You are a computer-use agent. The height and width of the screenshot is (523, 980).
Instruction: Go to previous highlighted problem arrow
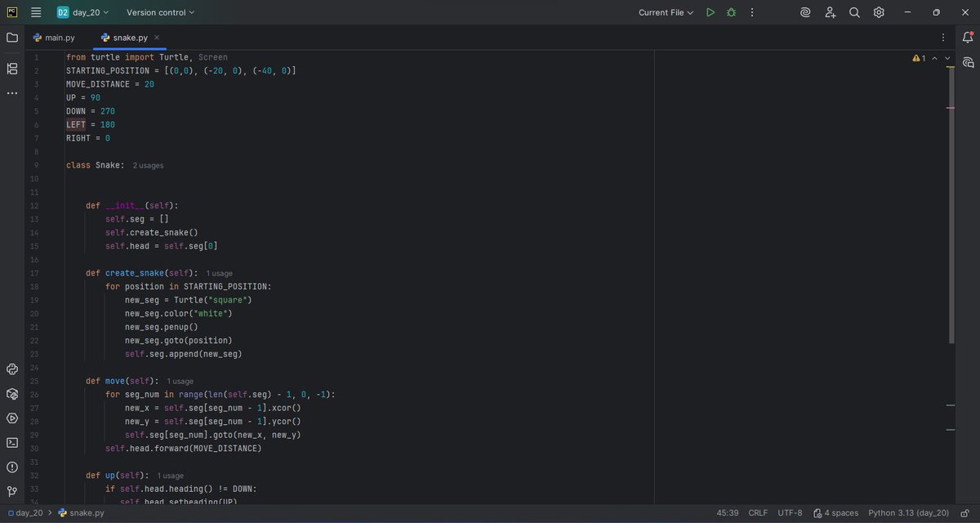tap(934, 58)
